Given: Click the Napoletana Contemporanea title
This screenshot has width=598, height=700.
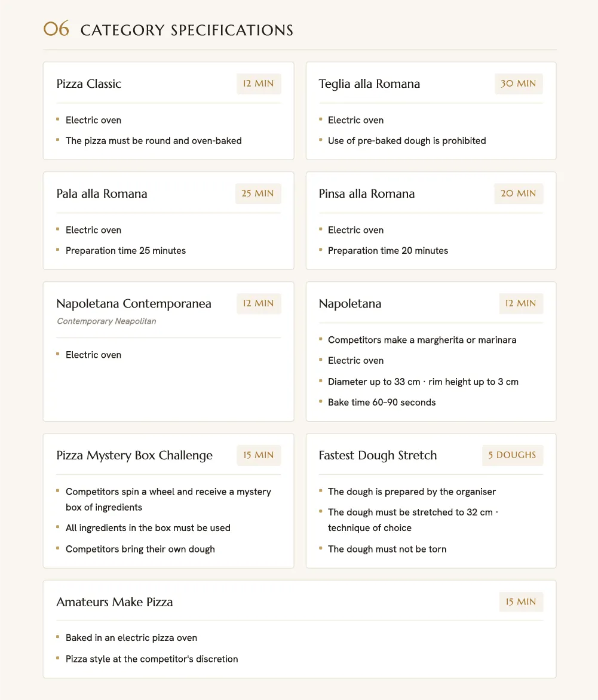Looking at the screenshot, I should pyautogui.click(x=134, y=303).
